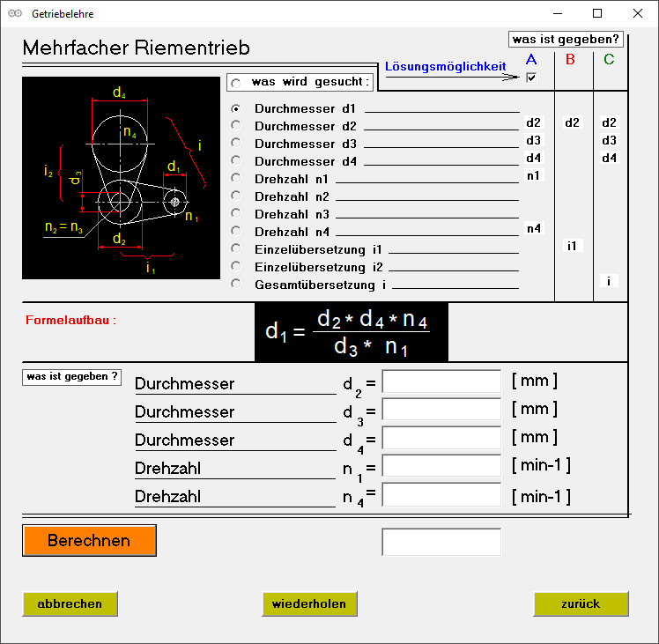The height and width of the screenshot is (644, 659).
Task: Click the abbrechen button
Action: pos(70,604)
